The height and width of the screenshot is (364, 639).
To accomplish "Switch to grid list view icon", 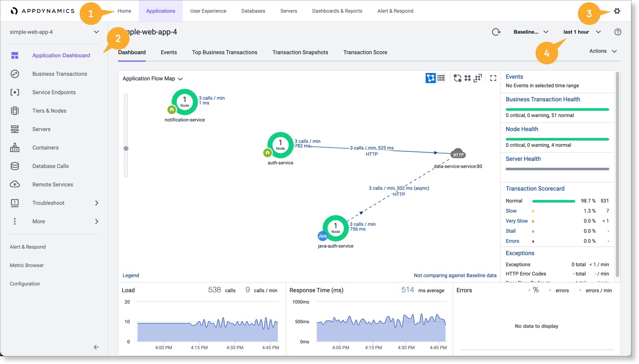I will pos(441,78).
